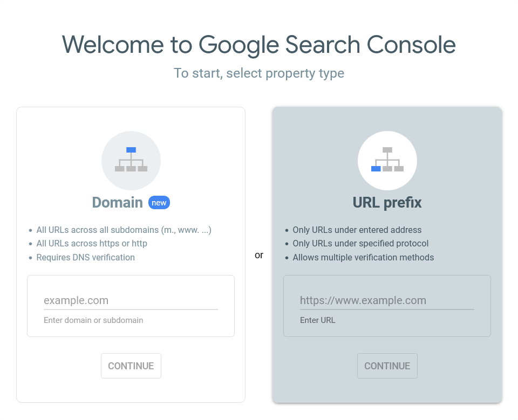
Task: Click "Only URLs under specified protocol" text
Action: pos(360,243)
